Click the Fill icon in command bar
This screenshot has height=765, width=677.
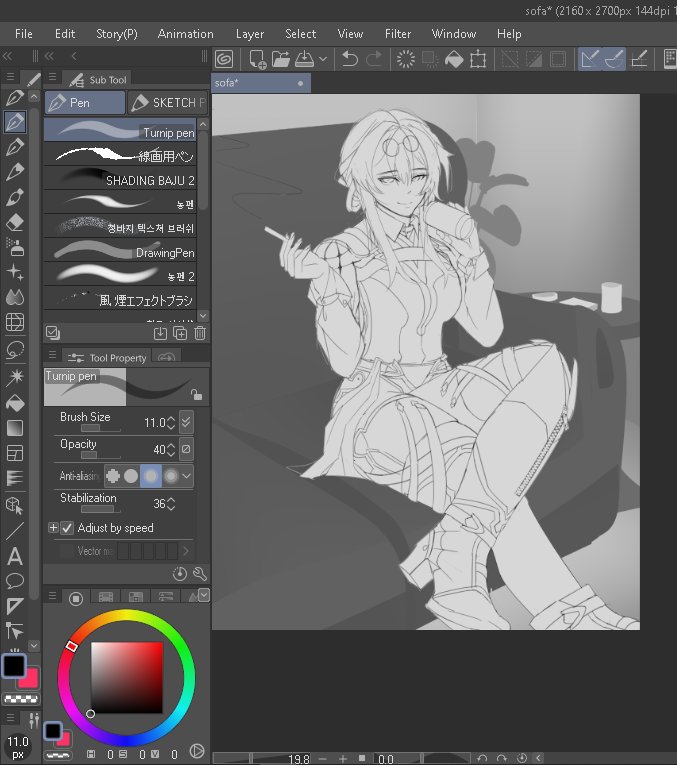point(454,59)
